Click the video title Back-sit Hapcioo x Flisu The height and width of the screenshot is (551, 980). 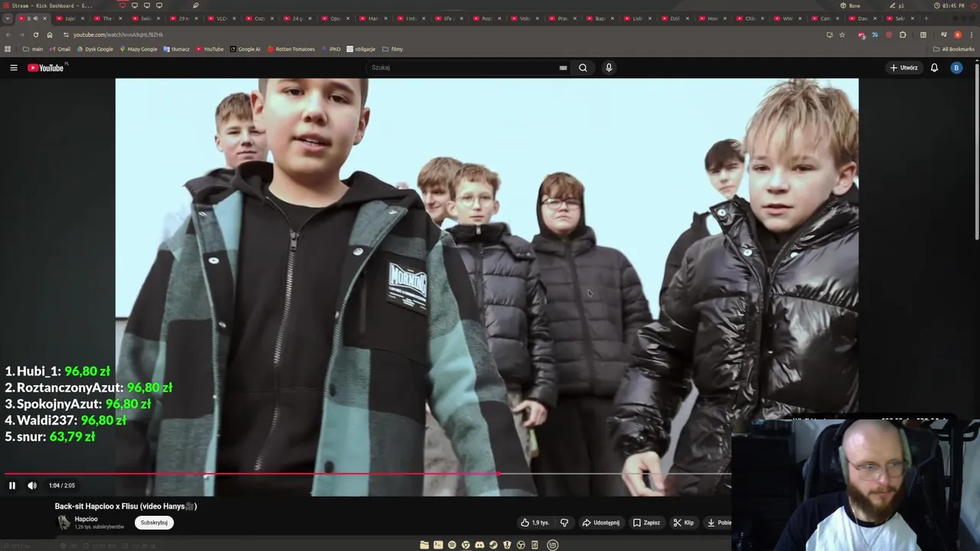126,506
